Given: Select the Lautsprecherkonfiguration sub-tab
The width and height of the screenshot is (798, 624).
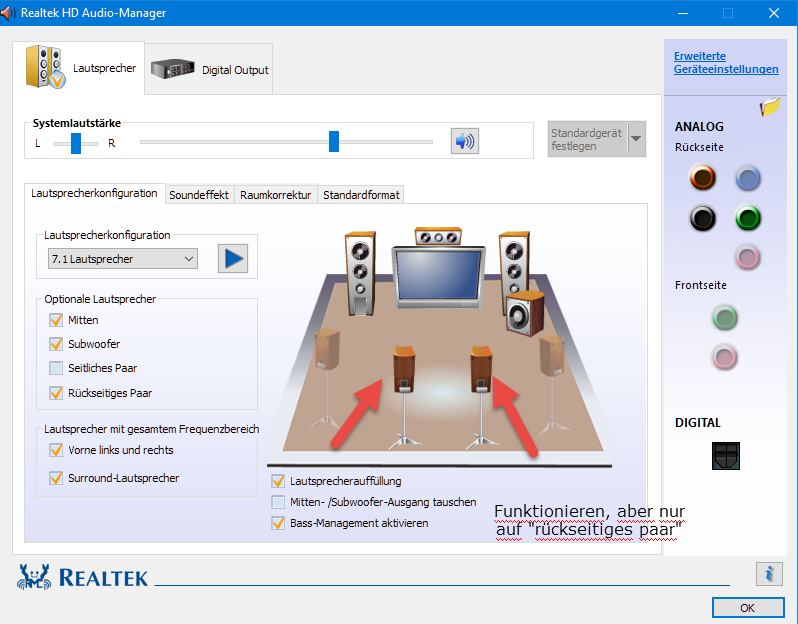Looking at the screenshot, I should pyautogui.click(x=95, y=193).
